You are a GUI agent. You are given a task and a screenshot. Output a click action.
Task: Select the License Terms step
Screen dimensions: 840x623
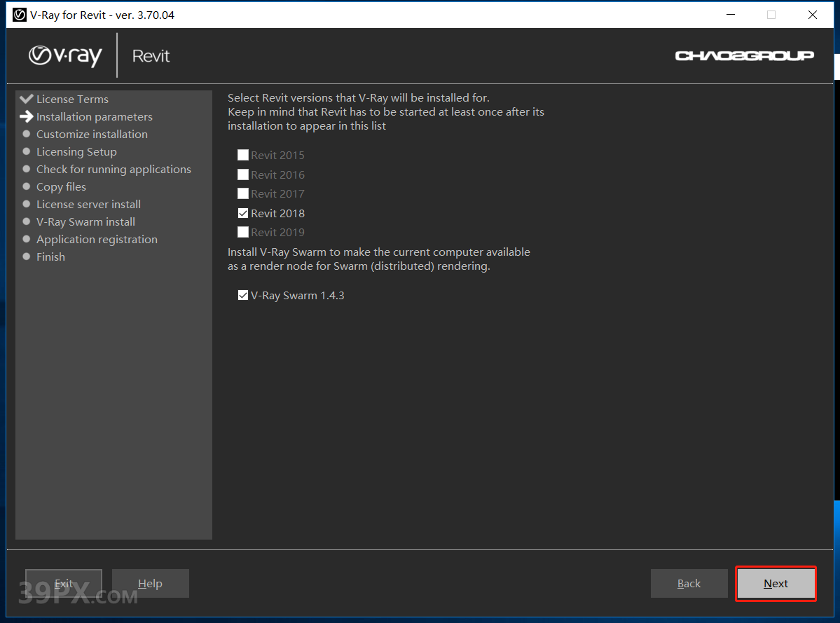click(72, 99)
